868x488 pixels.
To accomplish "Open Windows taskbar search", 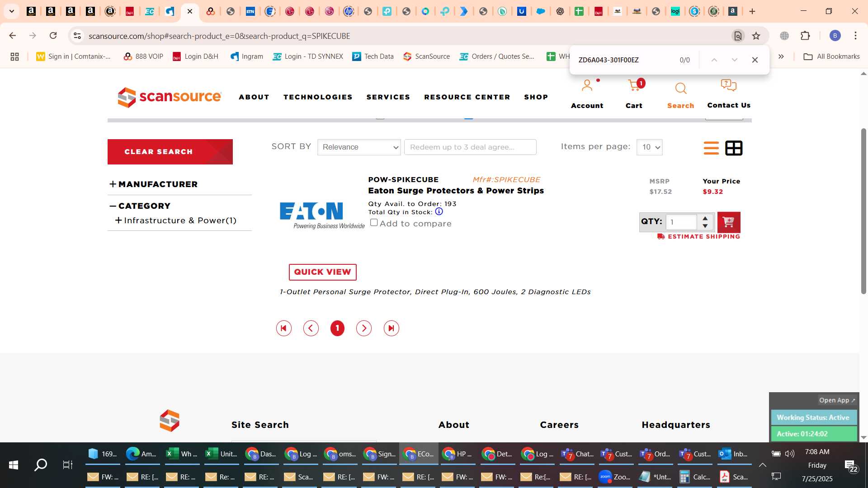I will point(41,465).
